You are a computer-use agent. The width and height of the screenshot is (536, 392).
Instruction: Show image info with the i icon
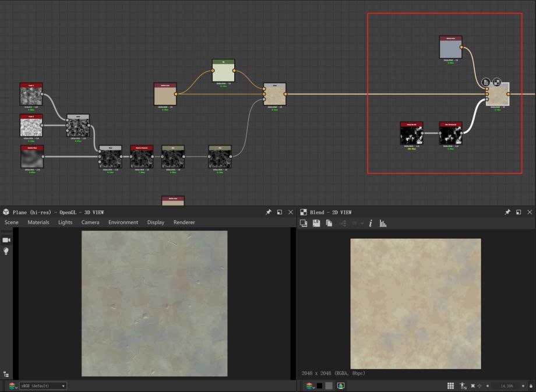coord(371,223)
